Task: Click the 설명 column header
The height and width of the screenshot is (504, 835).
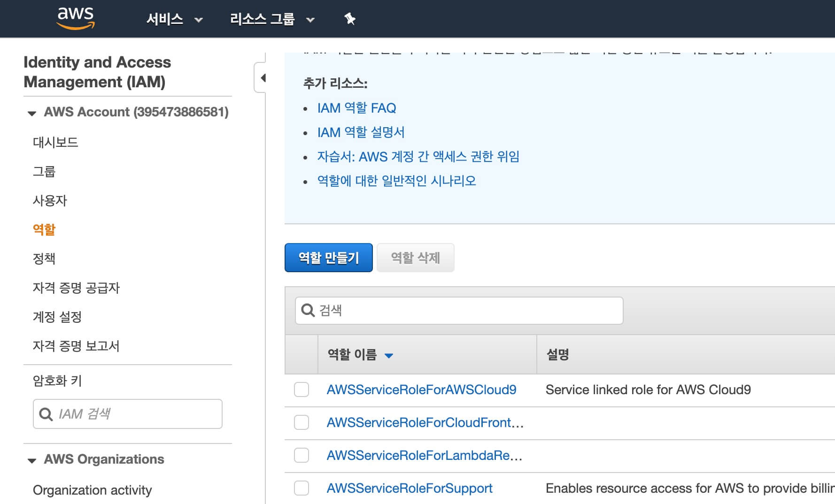Action: pos(558,354)
